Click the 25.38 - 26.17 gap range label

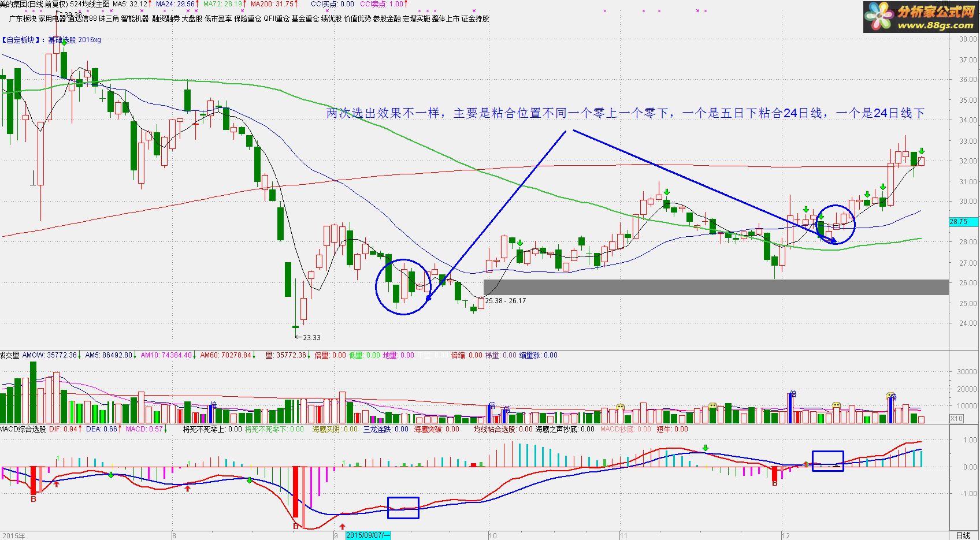pos(506,301)
